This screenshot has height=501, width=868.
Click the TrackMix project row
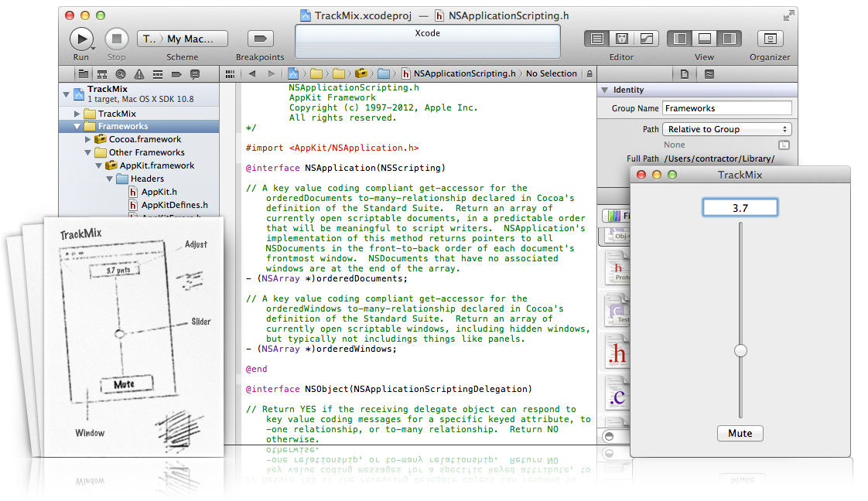click(x=139, y=94)
